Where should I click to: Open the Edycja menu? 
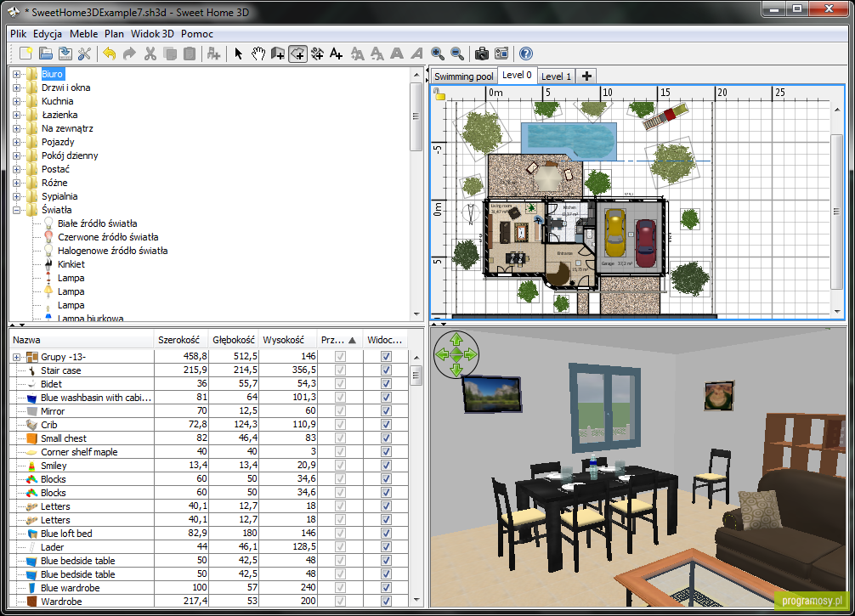(x=48, y=34)
